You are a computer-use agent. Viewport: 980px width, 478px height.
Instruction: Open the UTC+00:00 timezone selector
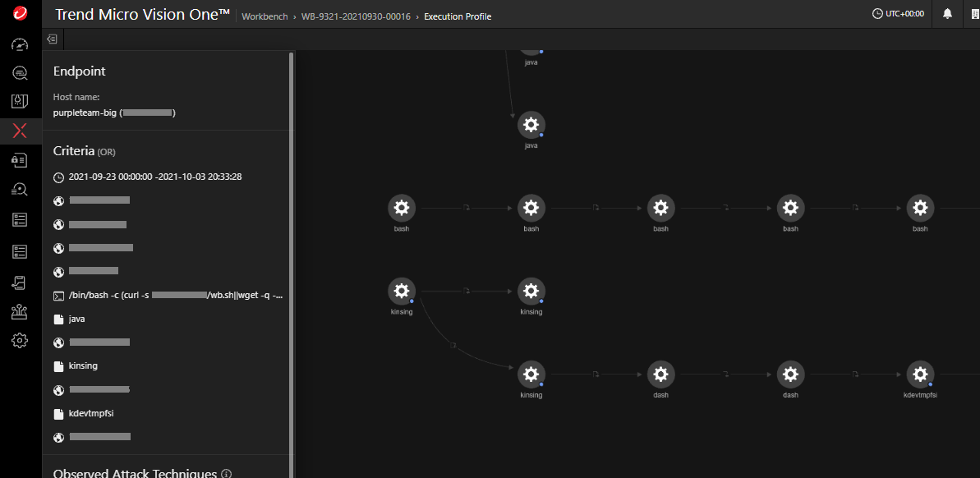tap(898, 14)
